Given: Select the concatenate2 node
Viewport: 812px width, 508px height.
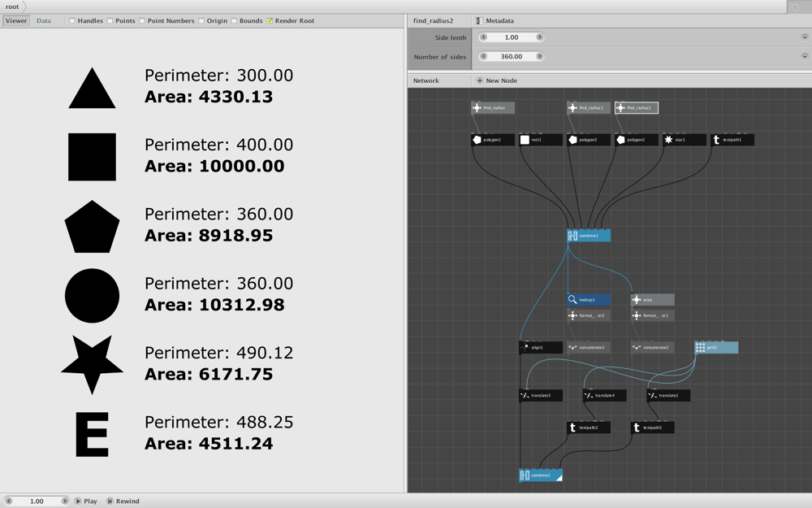Looking at the screenshot, I should (653, 347).
